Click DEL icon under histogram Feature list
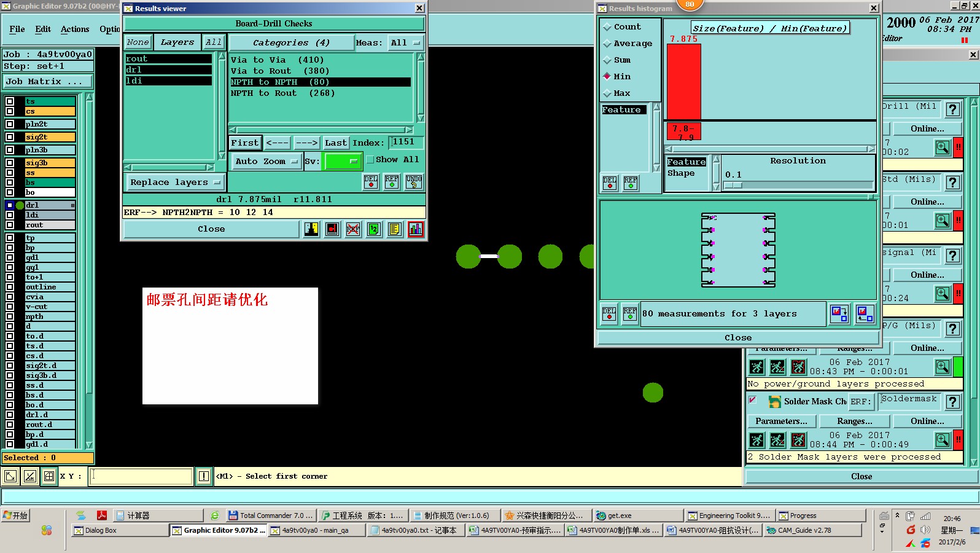This screenshot has height=553, width=980. [610, 183]
